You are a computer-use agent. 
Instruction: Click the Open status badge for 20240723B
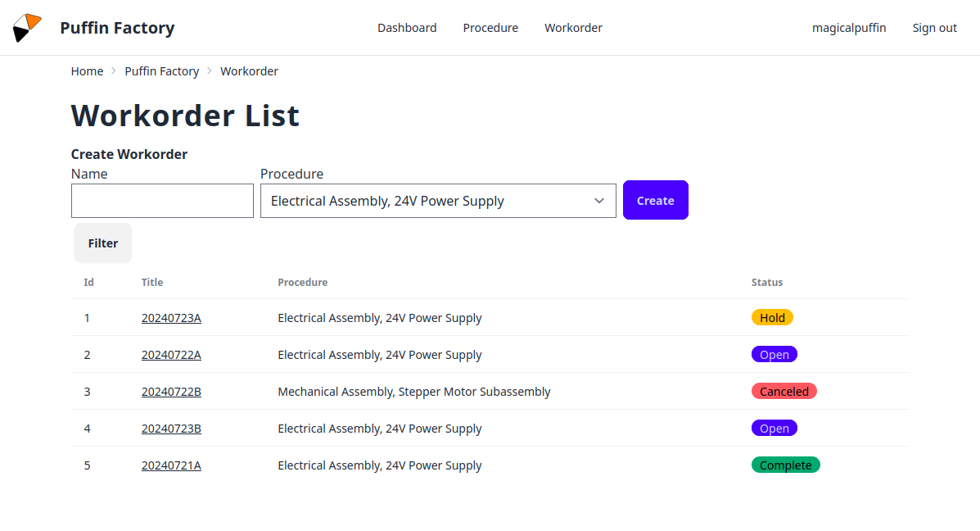click(774, 428)
